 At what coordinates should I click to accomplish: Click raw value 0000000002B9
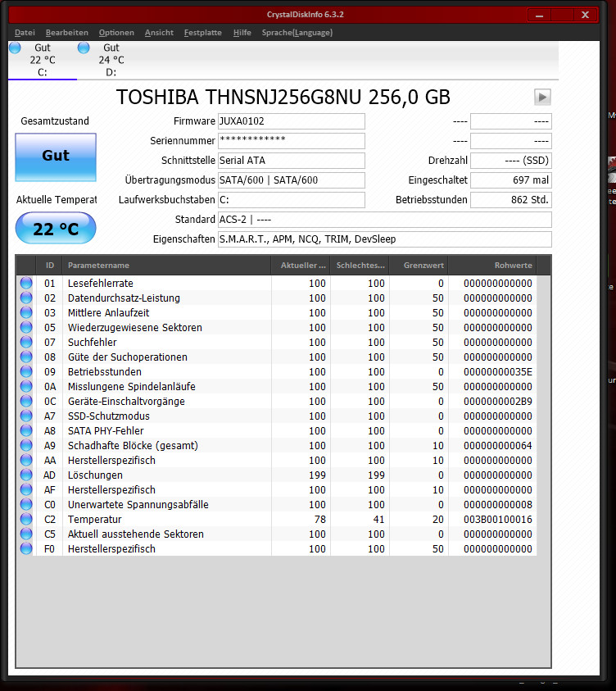tap(497, 402)
